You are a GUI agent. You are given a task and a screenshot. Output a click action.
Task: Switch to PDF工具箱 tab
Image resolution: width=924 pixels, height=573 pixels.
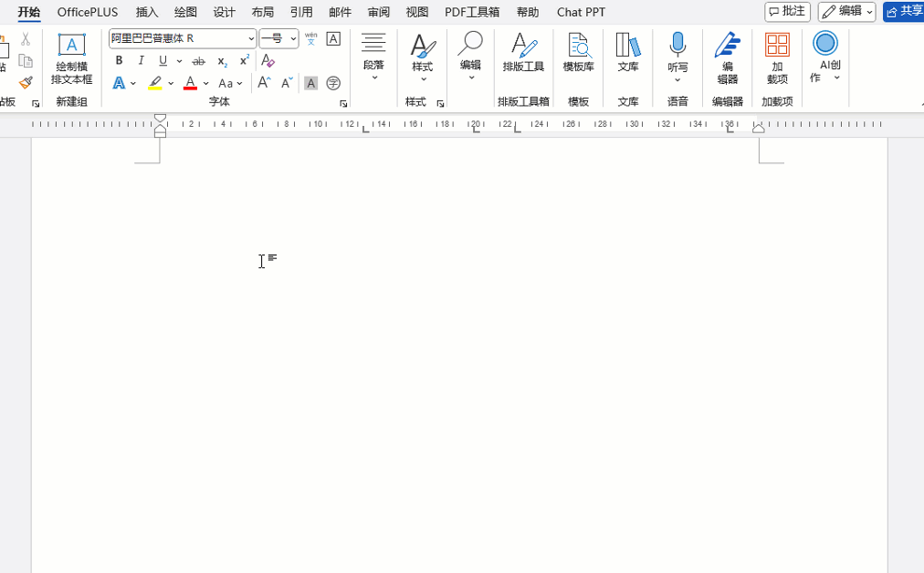pos(472,13)
